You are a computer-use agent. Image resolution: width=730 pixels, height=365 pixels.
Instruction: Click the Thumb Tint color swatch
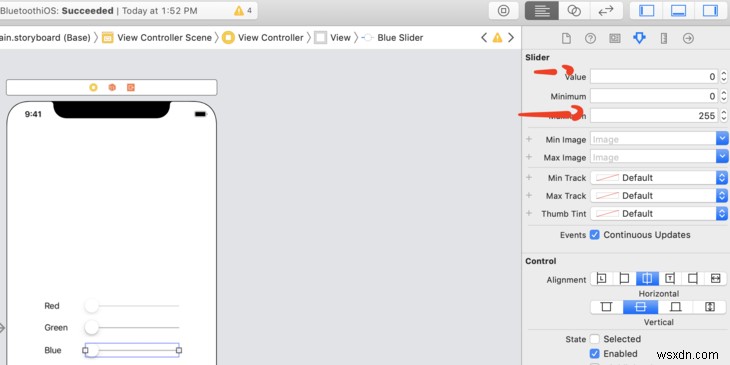[607, 213]
